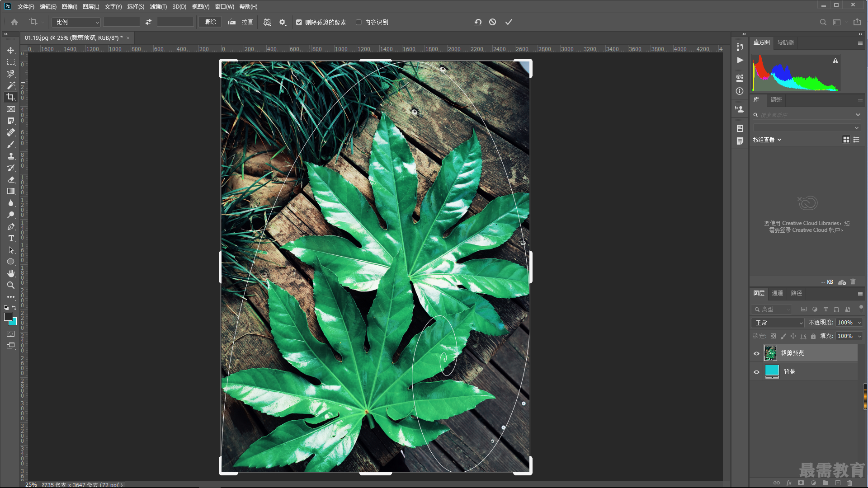Screen dimensions: 868x488
Task: Select the Frame tool
Action: point(11,109)
